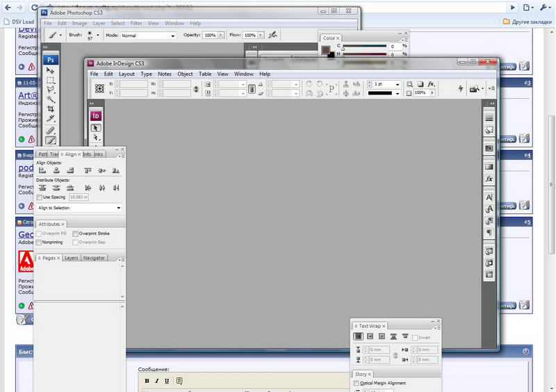Toggle the Nonprinting checkbox
This screenshot has height=392, width=556.
coord(39,243)
